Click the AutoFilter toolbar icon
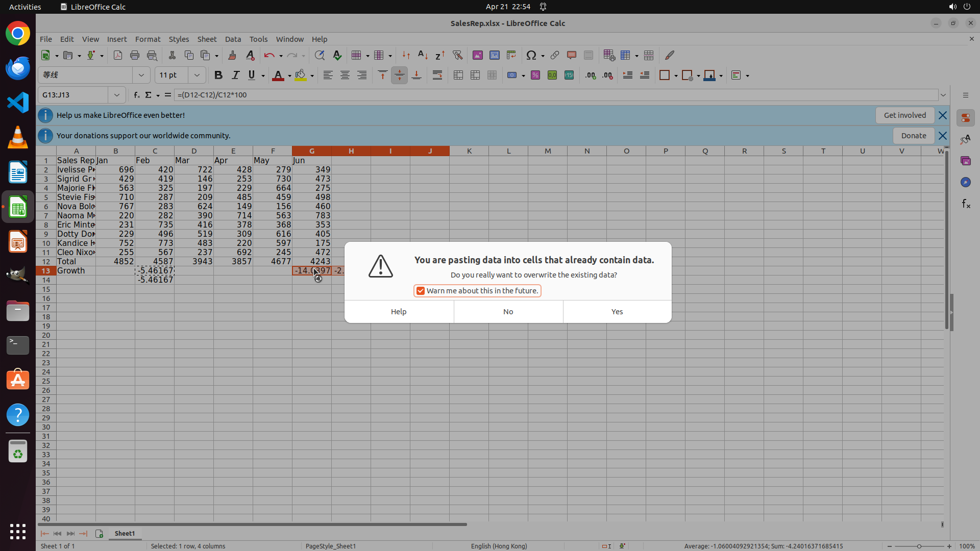Screen dimensions: 980x551 point(457,55)
